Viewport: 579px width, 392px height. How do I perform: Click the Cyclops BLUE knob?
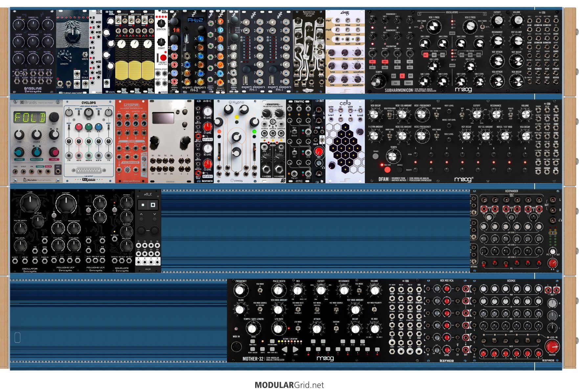tap(99, 127)
